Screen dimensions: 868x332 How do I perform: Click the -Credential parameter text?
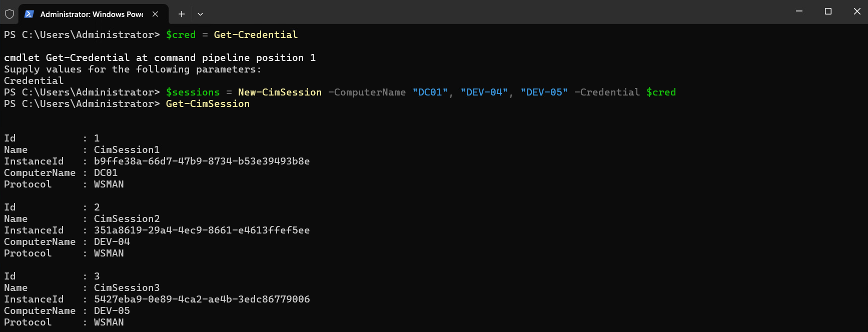[607, 92]
